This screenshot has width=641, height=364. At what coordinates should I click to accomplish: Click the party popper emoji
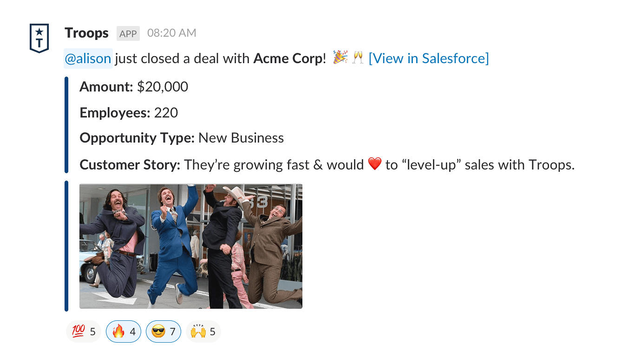pos(340,58)
